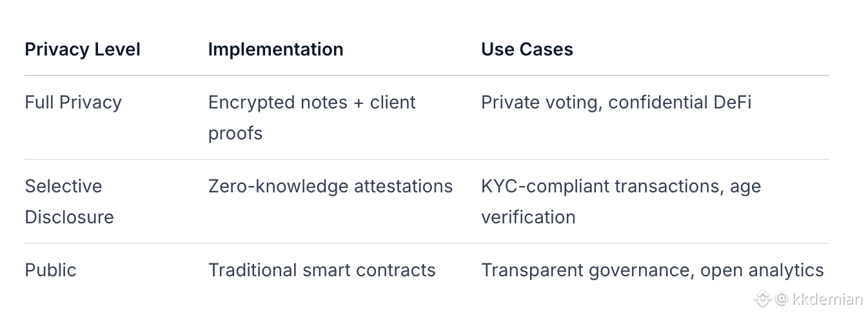This screenshot has height=315, width=868.
Task: Click the divider line above the Public row
Action: coord(426,243)
